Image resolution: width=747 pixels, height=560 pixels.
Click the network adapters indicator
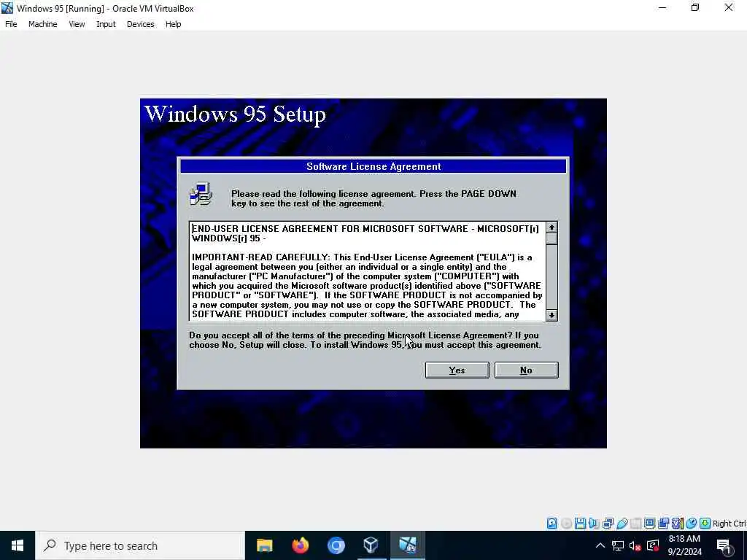tap(608, 524)
